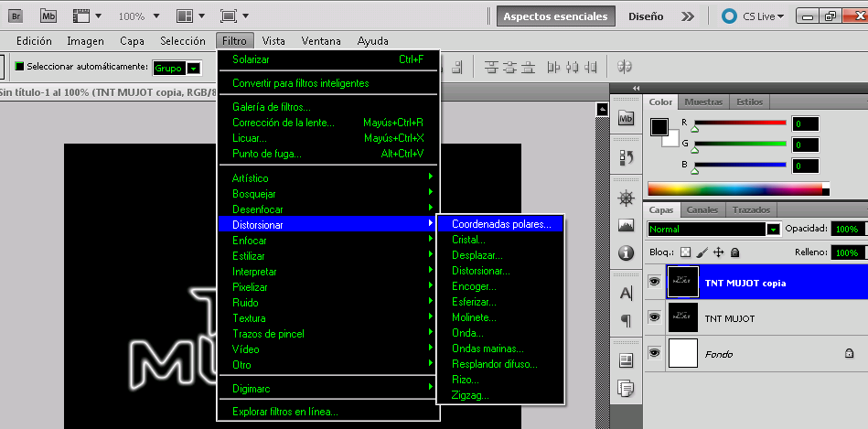Open the Character panel icon
The image size is (868, 429).
coord(627,294)
